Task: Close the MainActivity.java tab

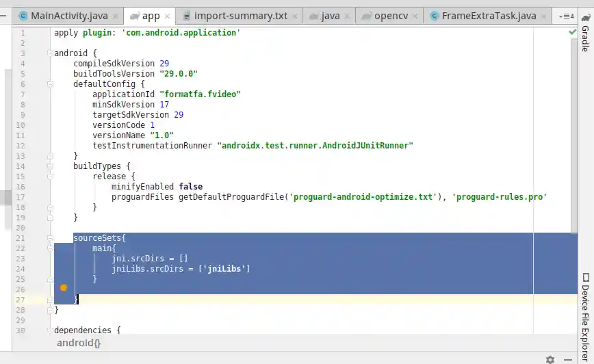Action: pos(114,16)
